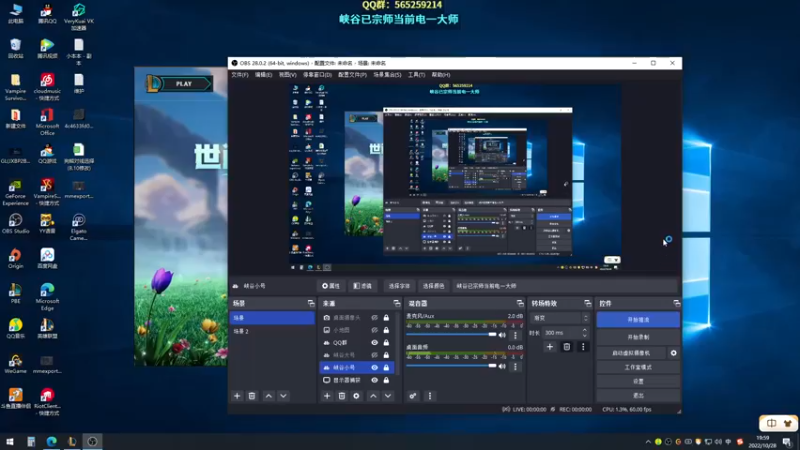Open transition three-dot properties menu

[583, 347]
